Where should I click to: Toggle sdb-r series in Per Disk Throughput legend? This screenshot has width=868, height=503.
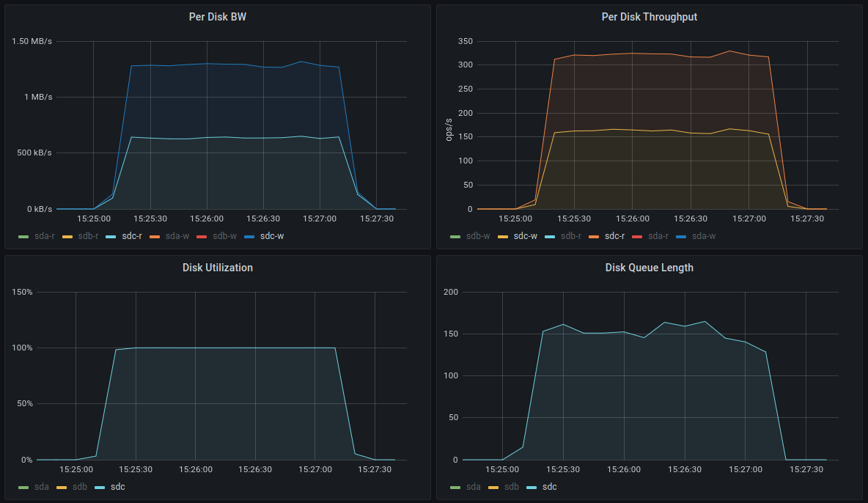click(x=571, y=236)
